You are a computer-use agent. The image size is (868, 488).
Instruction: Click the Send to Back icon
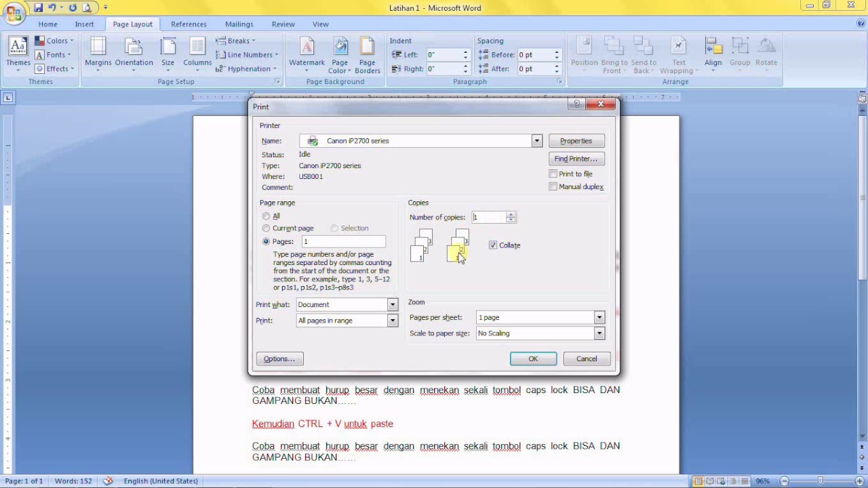(644, 54)
